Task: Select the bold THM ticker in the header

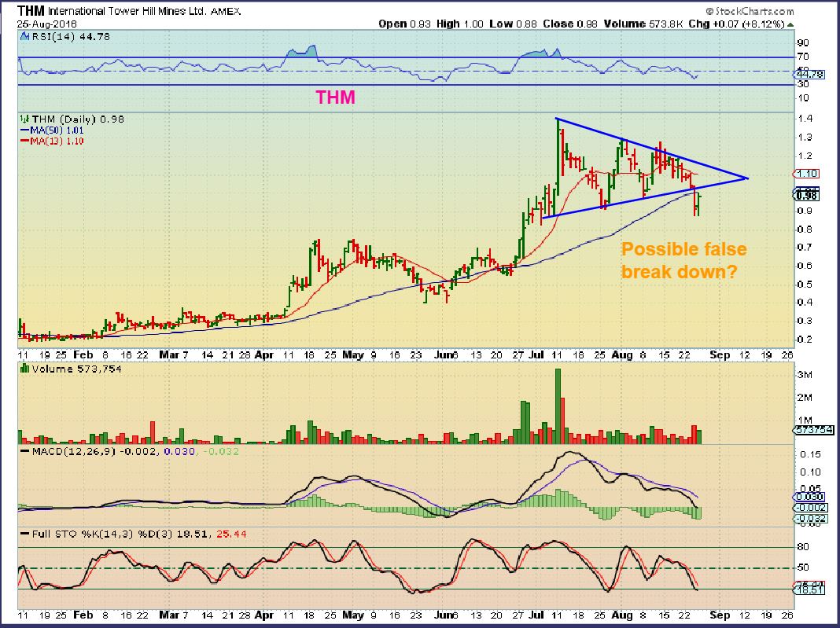Action: tap(31, 11)
